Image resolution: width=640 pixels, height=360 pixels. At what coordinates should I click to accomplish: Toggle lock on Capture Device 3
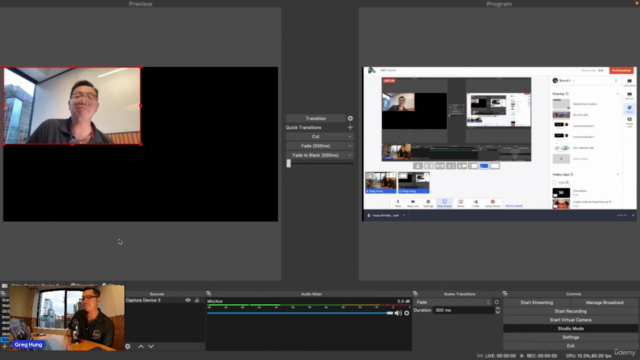197,300
